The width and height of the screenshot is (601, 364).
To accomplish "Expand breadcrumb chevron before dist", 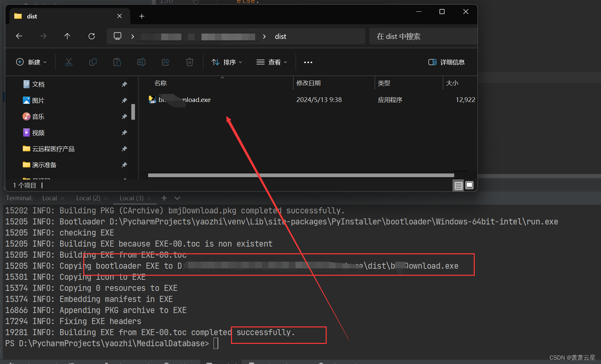I will [265, 36].
